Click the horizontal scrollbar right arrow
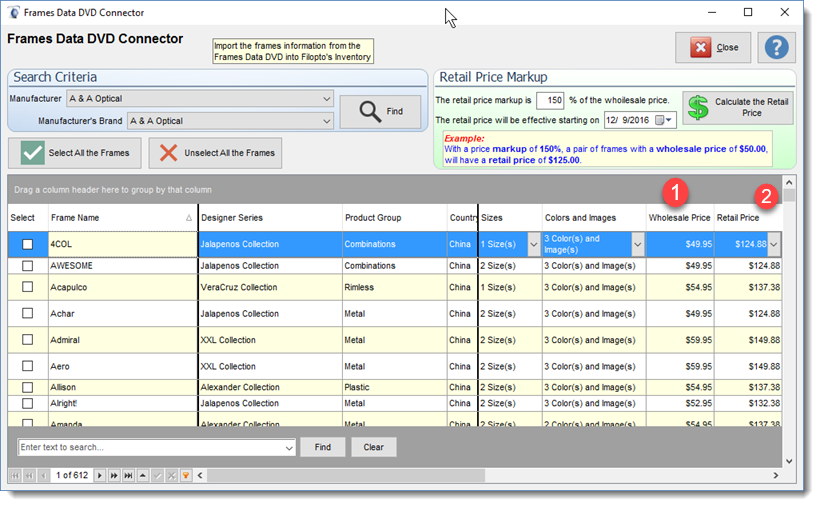 [x=776, y=476]
